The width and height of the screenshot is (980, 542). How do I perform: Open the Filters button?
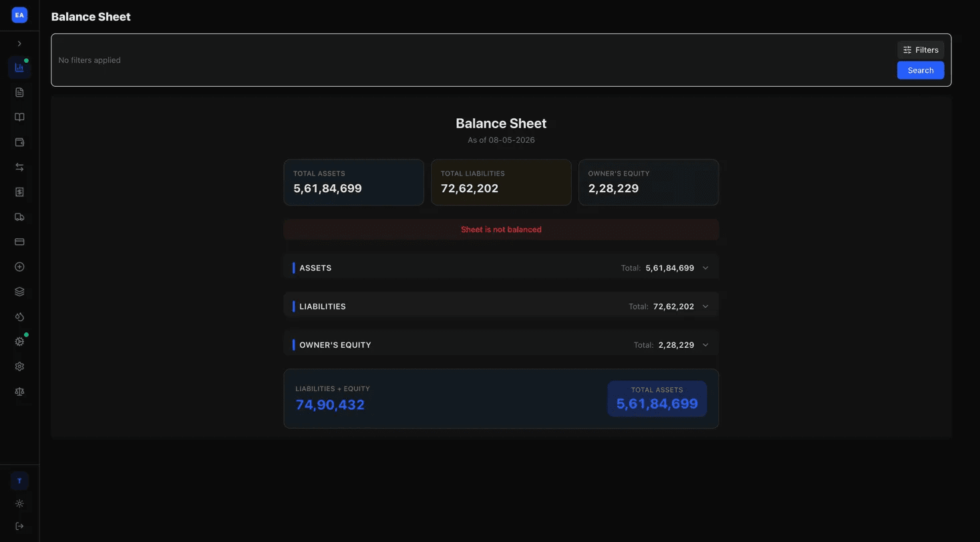[921, 50]
